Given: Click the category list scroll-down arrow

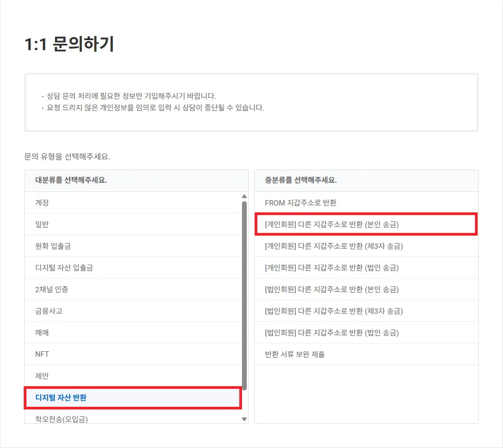Looking at the screenshot, I should pos(245,419).
